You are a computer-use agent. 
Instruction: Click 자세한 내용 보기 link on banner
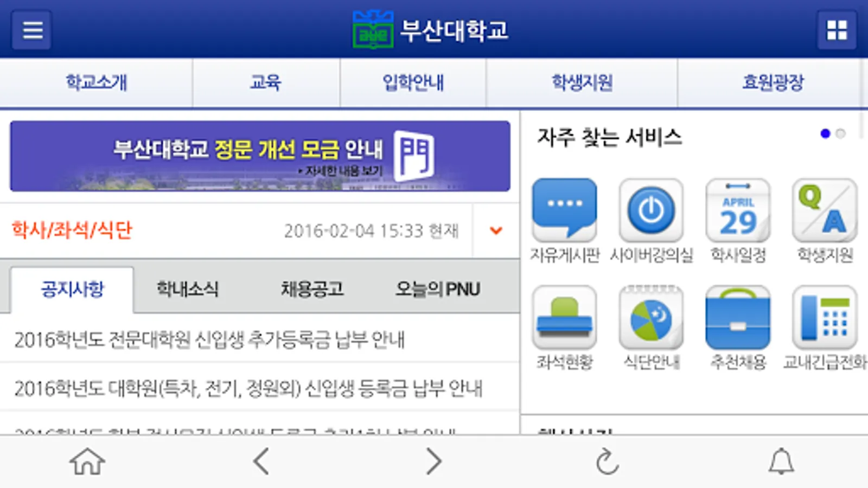[340, 171]
